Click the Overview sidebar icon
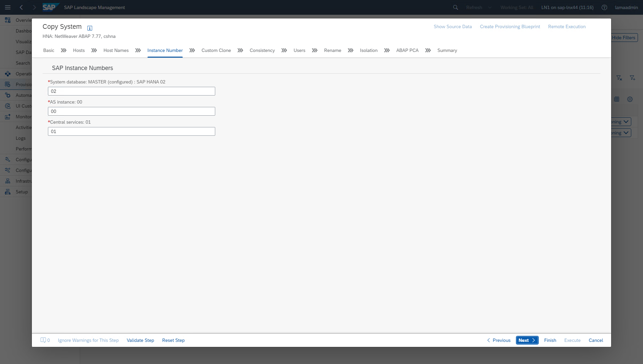 [8, 20]
